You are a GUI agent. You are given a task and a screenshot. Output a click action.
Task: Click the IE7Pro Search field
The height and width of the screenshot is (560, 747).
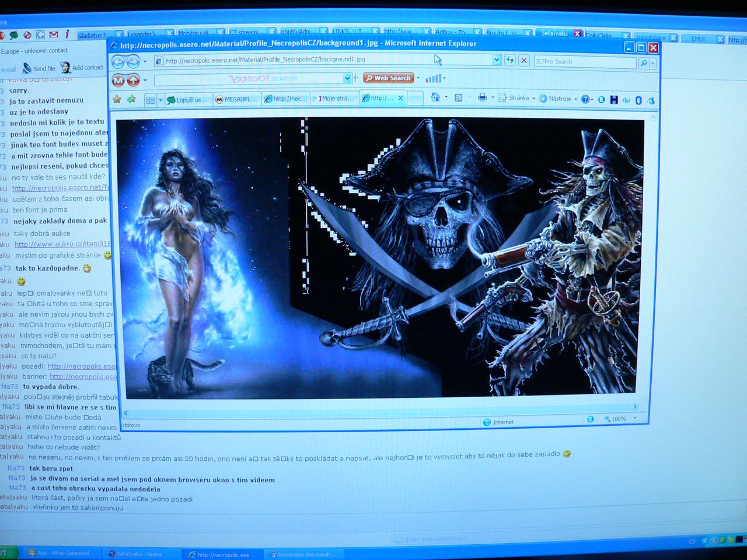[x=585, y=61]
